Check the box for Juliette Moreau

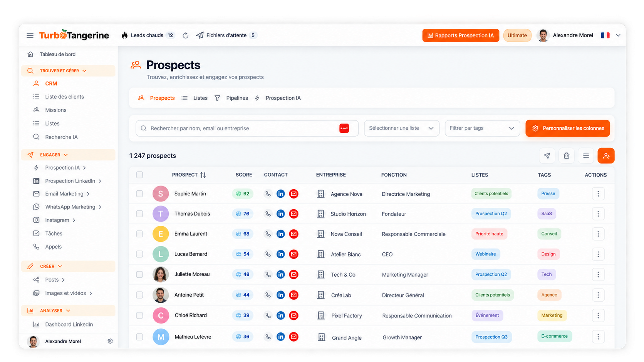coord(139,275)
